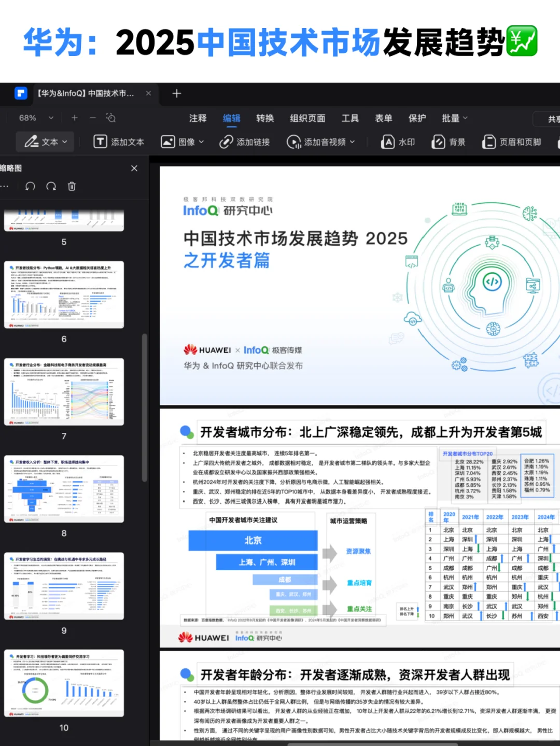The image size is (560, 746).
Task: Open the 组织页面 tab
Action: [307, 118]
